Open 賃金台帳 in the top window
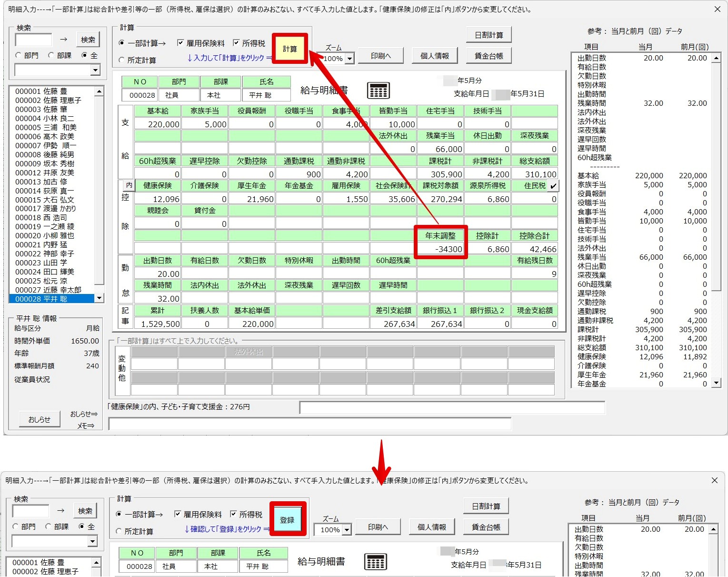This screenshot has height=577, width=728. [489, 56]
